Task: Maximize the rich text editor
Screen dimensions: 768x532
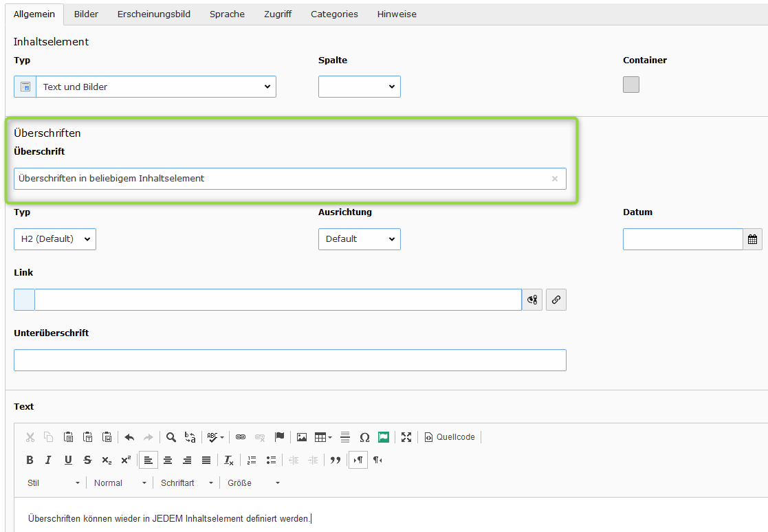Action: pyautogui.click(x=406, y=437)
